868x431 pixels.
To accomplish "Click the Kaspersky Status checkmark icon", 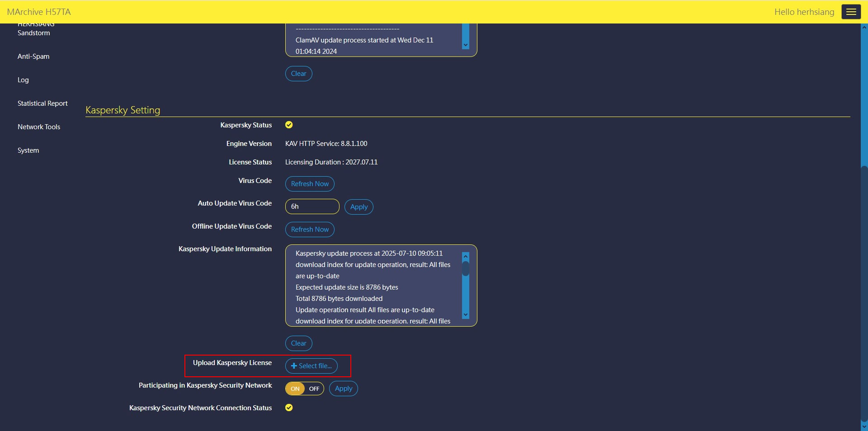I will (x=289, y=125).
